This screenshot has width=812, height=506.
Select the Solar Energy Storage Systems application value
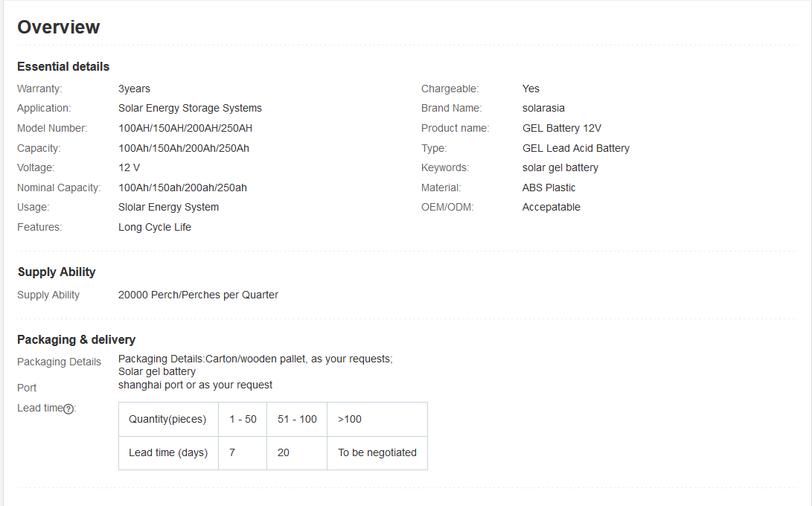[x=190, y=108]
